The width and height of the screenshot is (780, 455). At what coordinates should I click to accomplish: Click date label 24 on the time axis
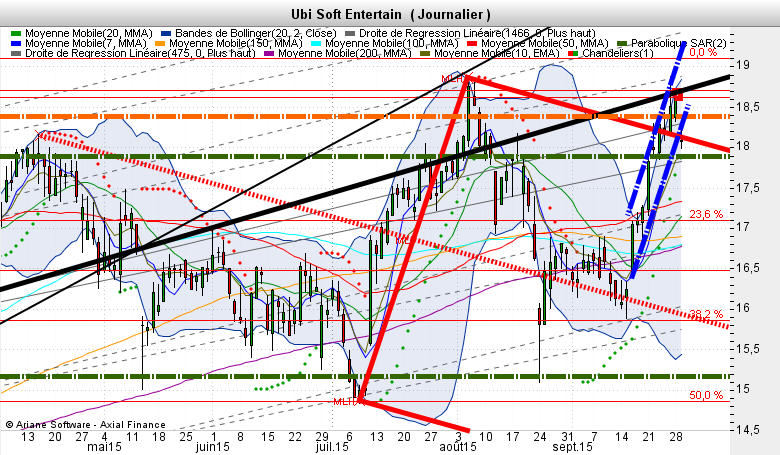540,437
